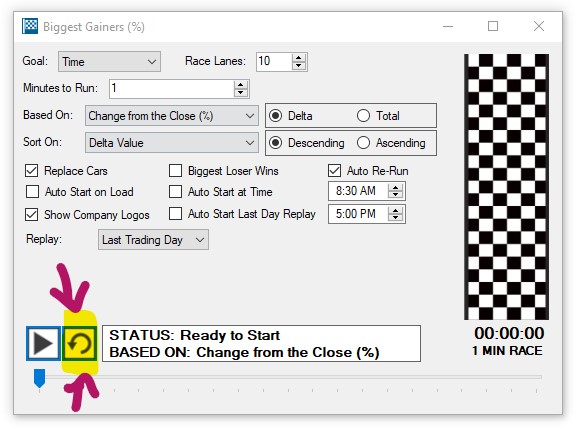The width and height of the screenshot is (579, 428).
Task: Select the Total radio button
Action: pos(363,116)
